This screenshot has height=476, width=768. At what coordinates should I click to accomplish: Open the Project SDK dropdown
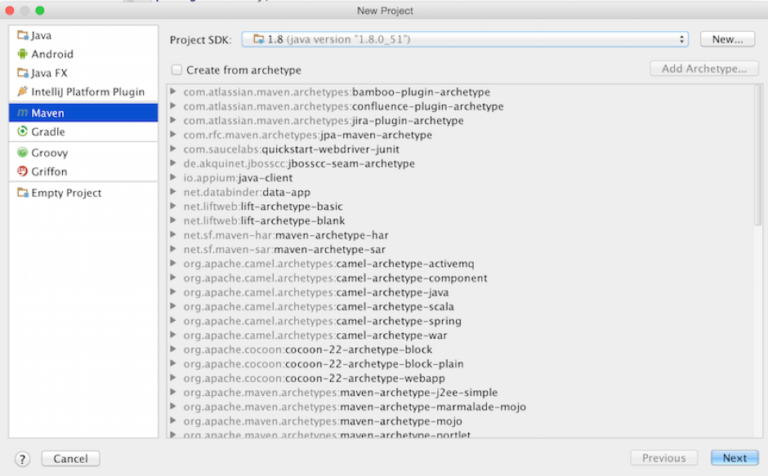point(465,39)
